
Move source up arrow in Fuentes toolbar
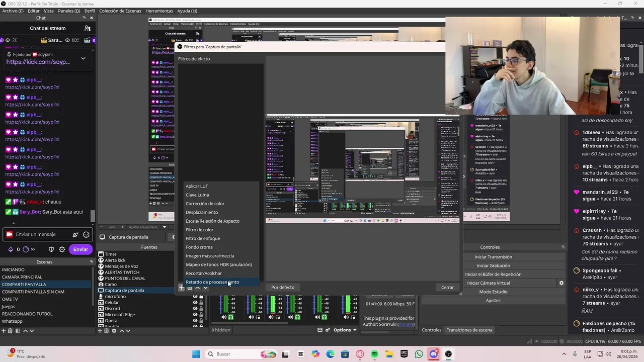click(121, 331)
